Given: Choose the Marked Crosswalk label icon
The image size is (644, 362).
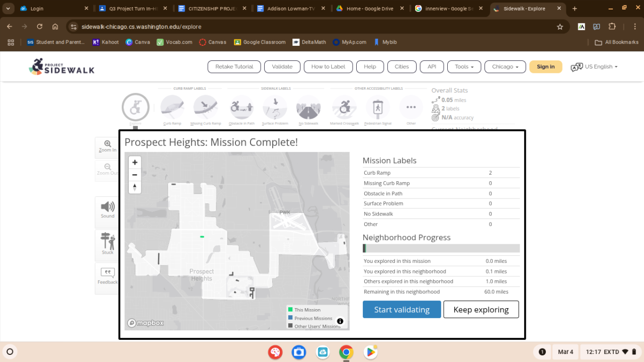Looking at the screenshot, I should (x=344, y=107).
